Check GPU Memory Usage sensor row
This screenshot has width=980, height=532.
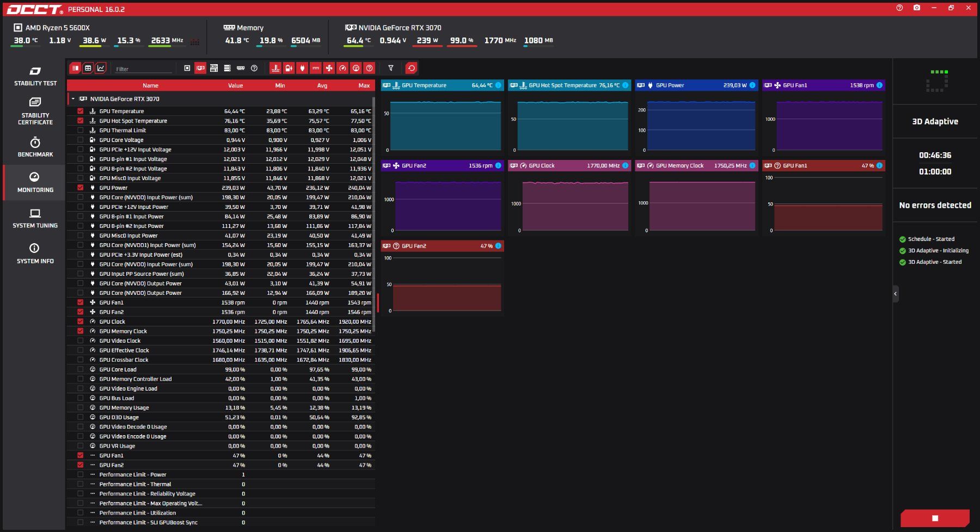click(x=81, y=408)
